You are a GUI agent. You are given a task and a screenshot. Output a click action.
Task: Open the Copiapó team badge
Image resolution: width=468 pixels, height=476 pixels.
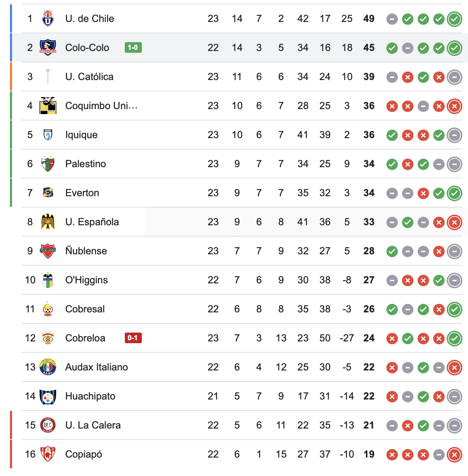(47, 454)
